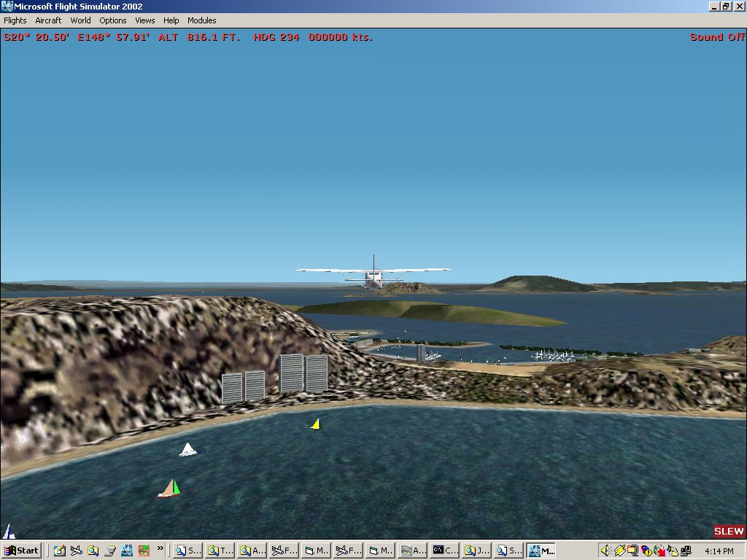Click the white sailboat near the beach
Screen dimensions: 747x560
point(189,449)
